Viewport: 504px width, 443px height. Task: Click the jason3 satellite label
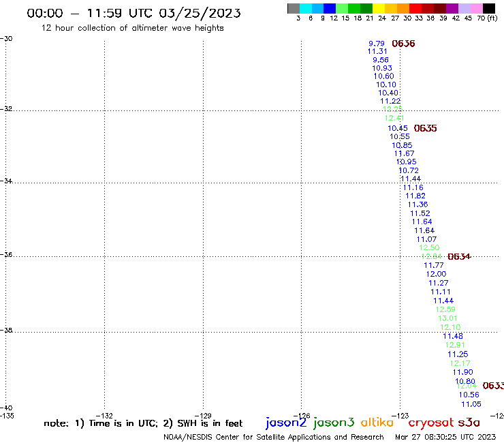pyautogui.click(x=334, y=423)
